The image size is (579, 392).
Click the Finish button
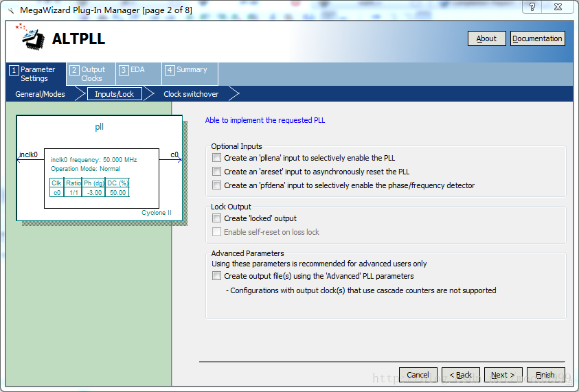[545, 375]
